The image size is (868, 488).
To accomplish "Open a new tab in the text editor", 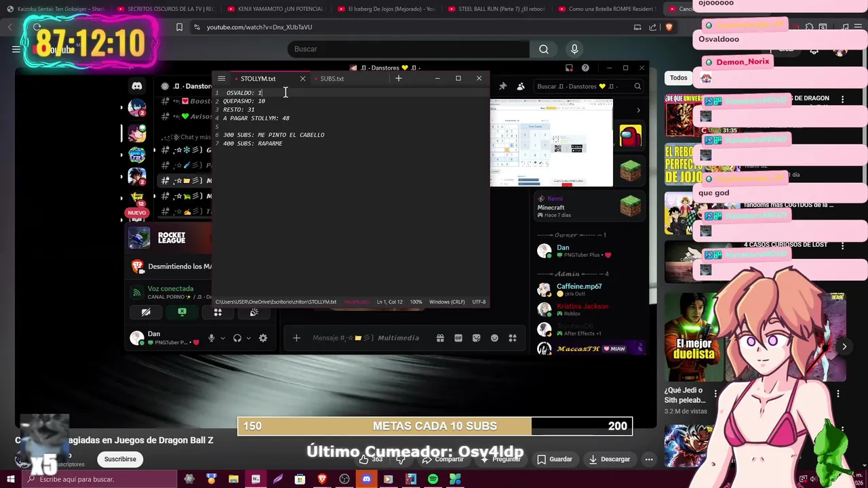I will 399,79.
